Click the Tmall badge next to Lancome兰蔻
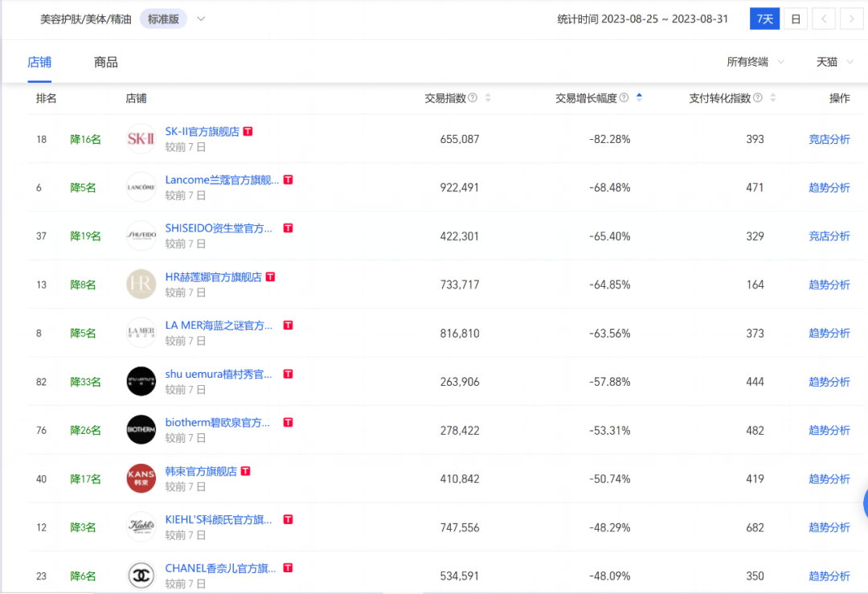Image resolution: width=868 pixels, height=594 pixels. click(288, 180)
